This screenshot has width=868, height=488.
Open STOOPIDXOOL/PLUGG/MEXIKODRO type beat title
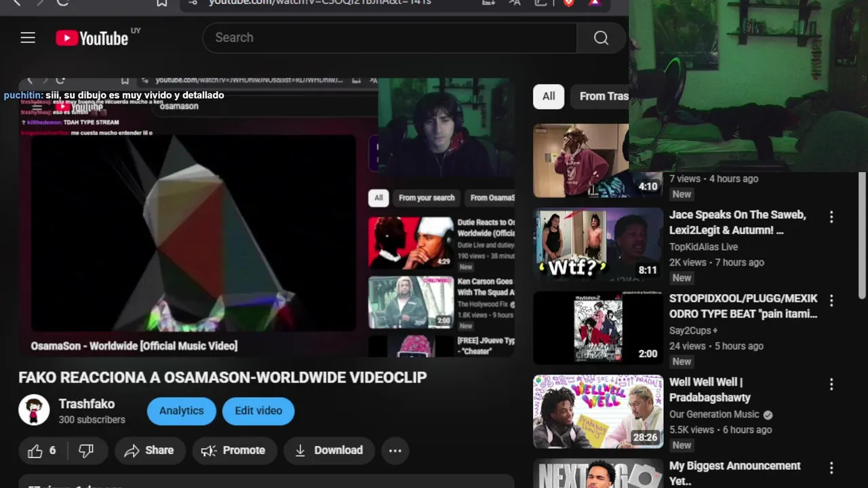(x=743, y=306)
